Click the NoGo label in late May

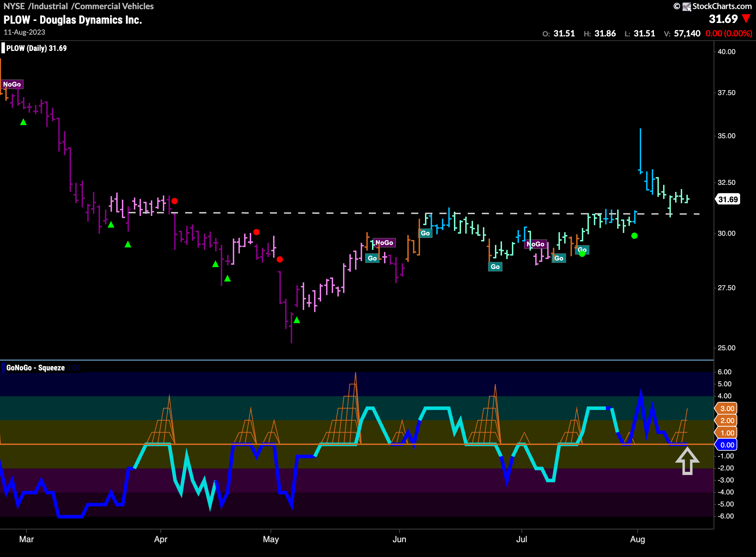tap(384, 242)
